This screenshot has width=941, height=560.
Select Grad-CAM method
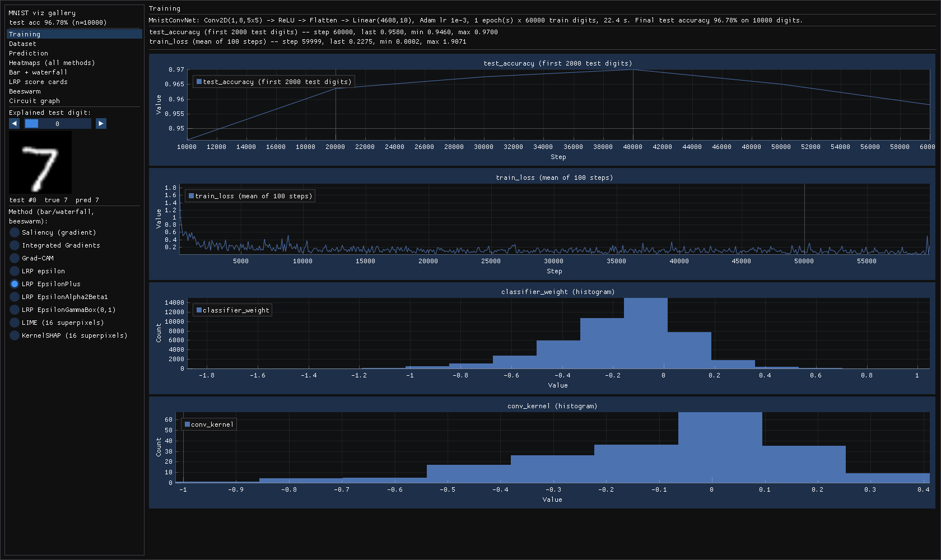tap(32, 258)
